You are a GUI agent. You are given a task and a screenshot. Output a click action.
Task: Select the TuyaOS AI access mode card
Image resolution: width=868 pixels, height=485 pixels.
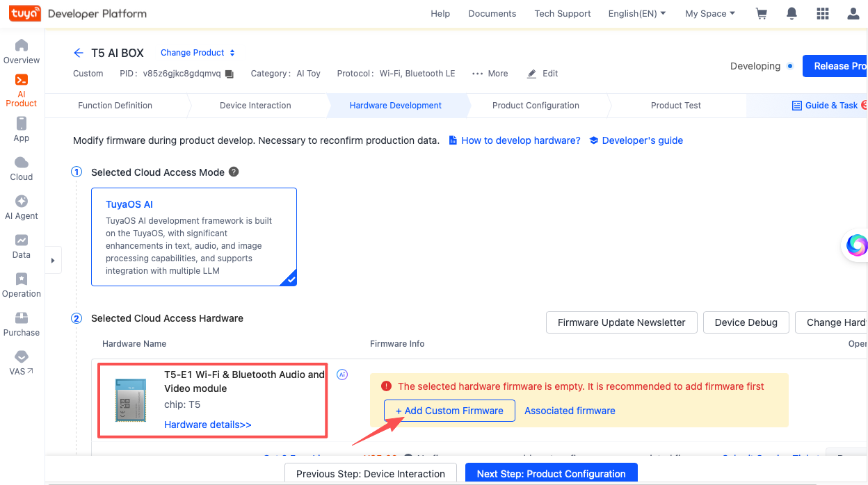[x=194, y=237]
